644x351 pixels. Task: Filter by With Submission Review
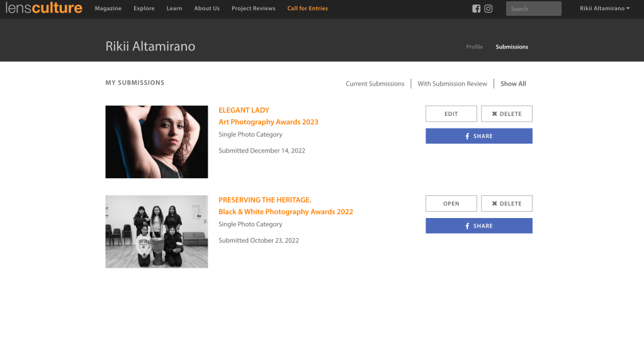coord(452,84)
